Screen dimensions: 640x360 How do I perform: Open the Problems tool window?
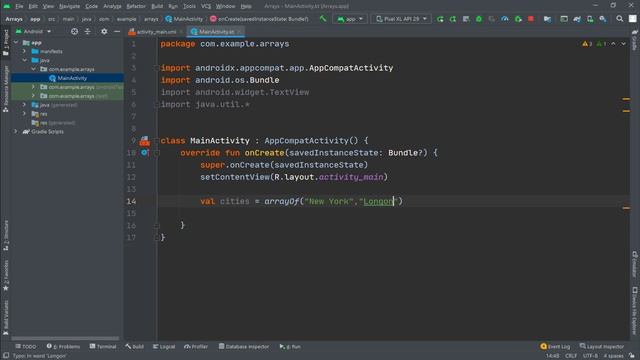63,347
